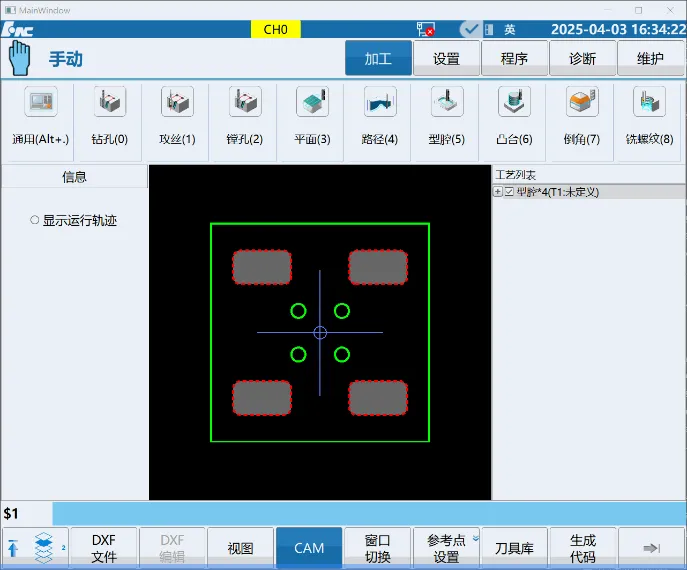This screenshot has width=688, height=570.
Task: Uncheck the 型腔*4(T1:未定义) checkbox
Action: click(x=509, y=192)
